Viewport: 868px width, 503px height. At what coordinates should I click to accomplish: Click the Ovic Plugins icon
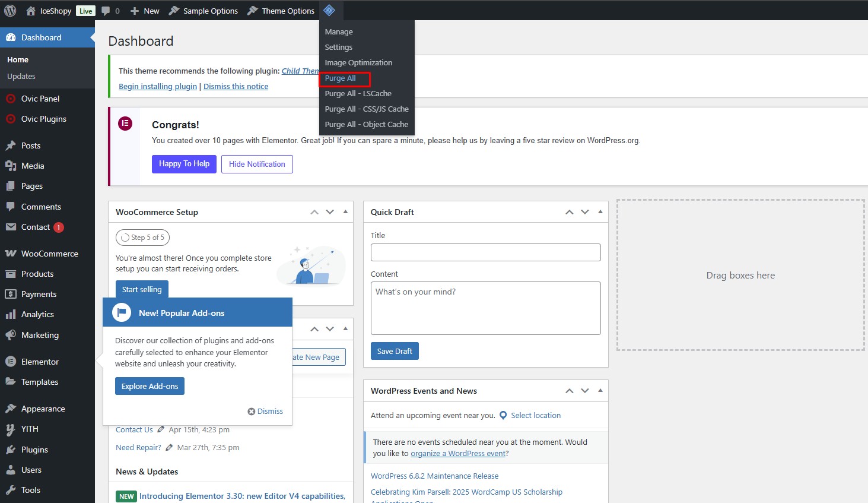[11, 119]
